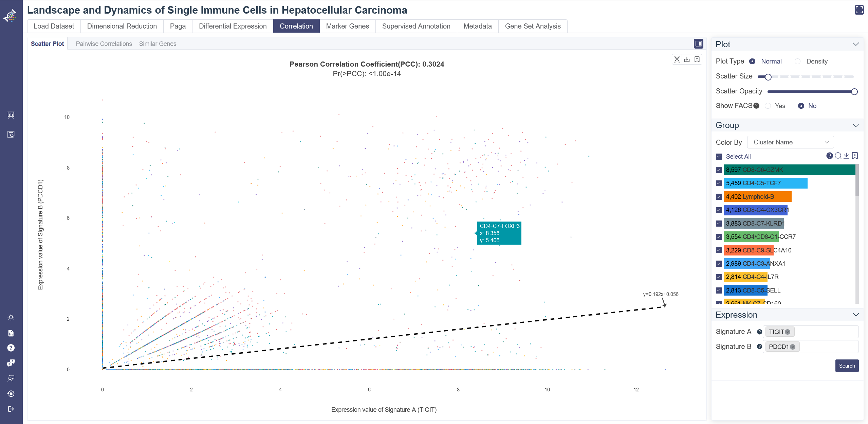Click the reset zoom icon above the scatter plot

(677, 59)
